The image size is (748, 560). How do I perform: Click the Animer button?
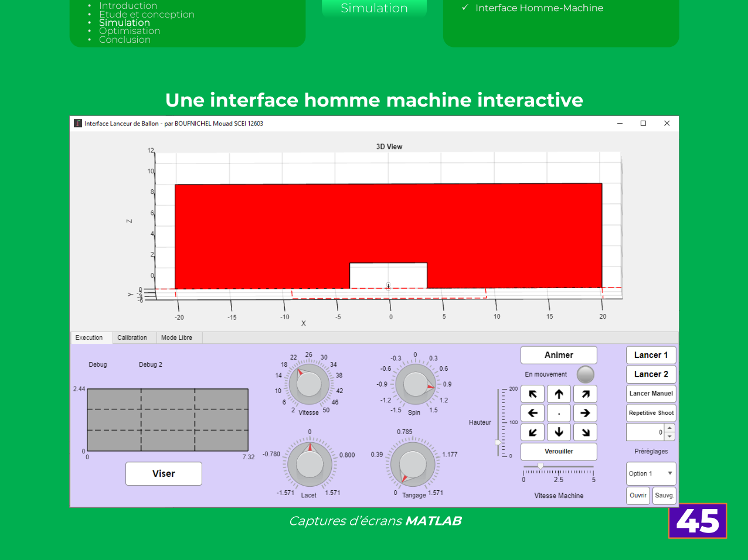pos(558,355)
